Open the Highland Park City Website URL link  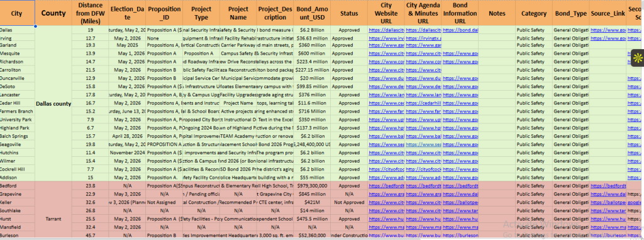coord(387,128)
